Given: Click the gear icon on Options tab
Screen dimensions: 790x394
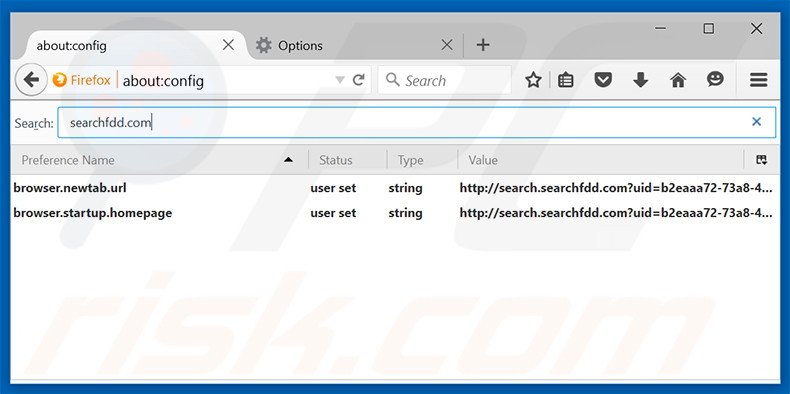Looking at the screenshot, I should click(x=263, y=45).
